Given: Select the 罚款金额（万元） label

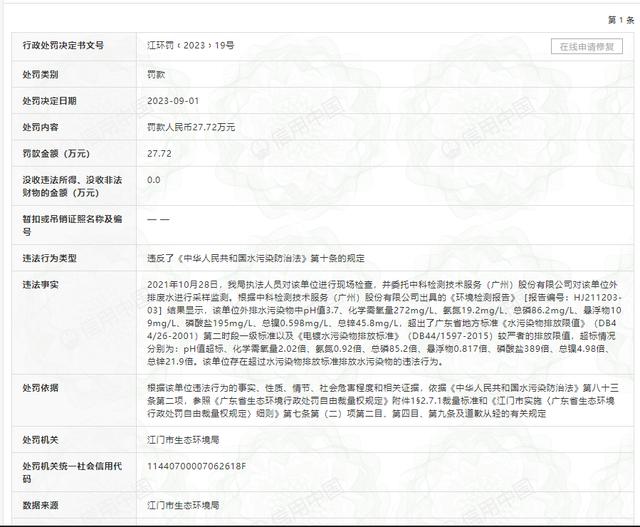Looking at the screenshot, I should [56, 153].
